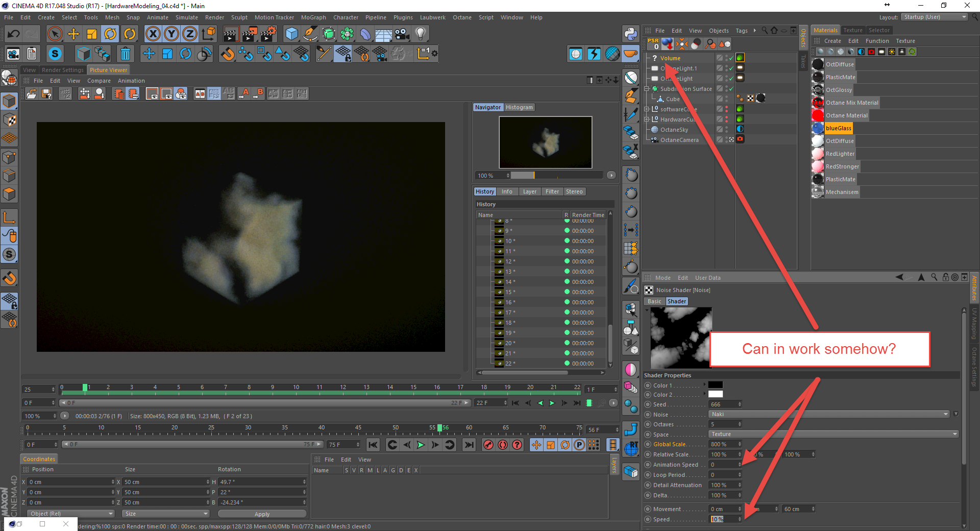Open the Basic tab of Noise Shader

(x=654, y=301)
